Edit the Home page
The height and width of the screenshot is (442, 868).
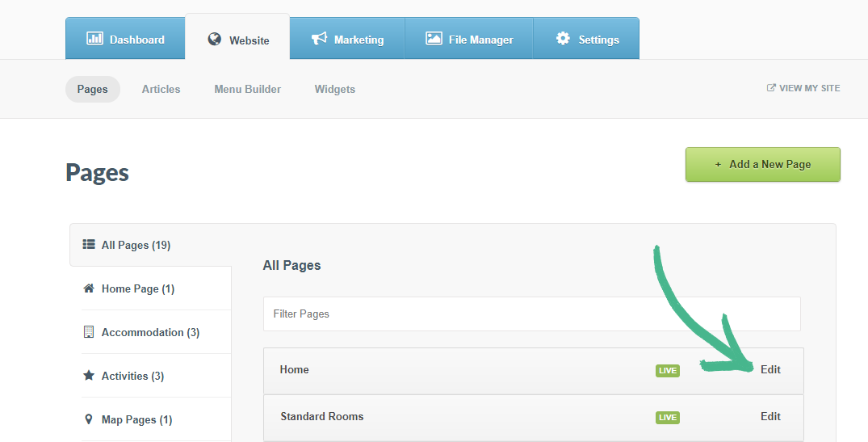click(770, 369)
